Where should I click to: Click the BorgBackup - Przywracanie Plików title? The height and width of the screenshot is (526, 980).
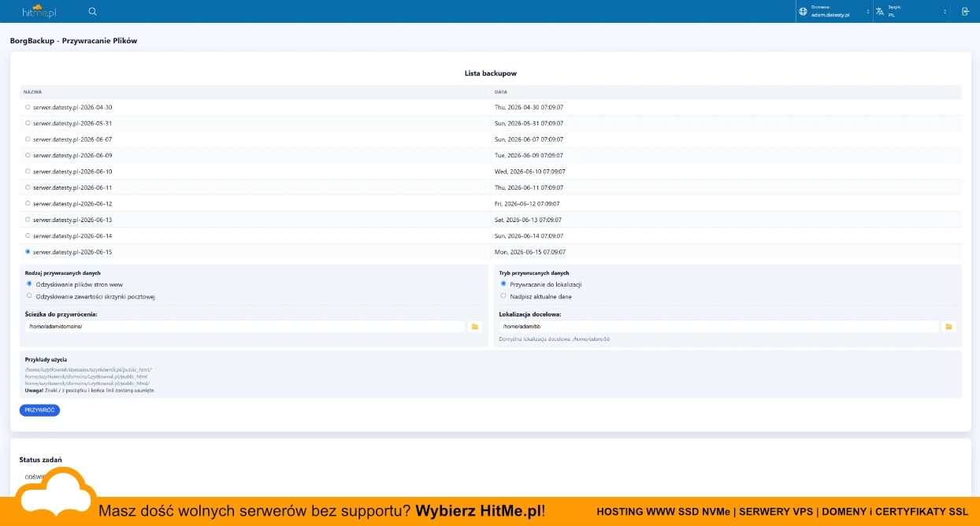coord(73,40)
